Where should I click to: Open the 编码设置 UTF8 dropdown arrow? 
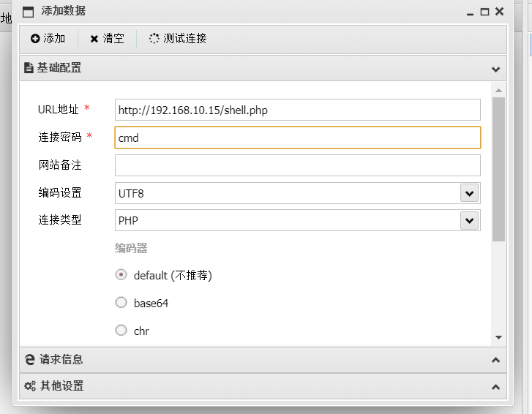[470, 193]
